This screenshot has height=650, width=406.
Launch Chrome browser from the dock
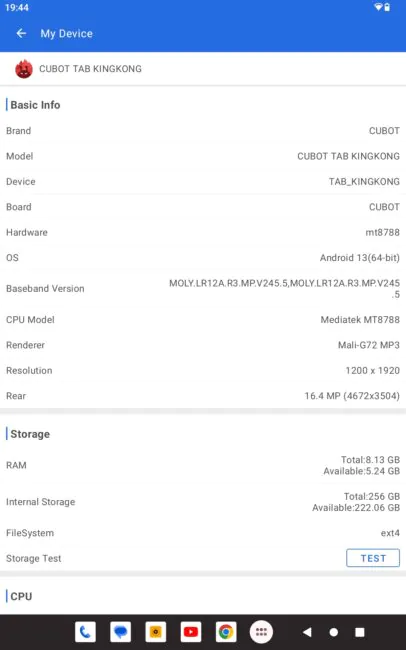[226, 632]
